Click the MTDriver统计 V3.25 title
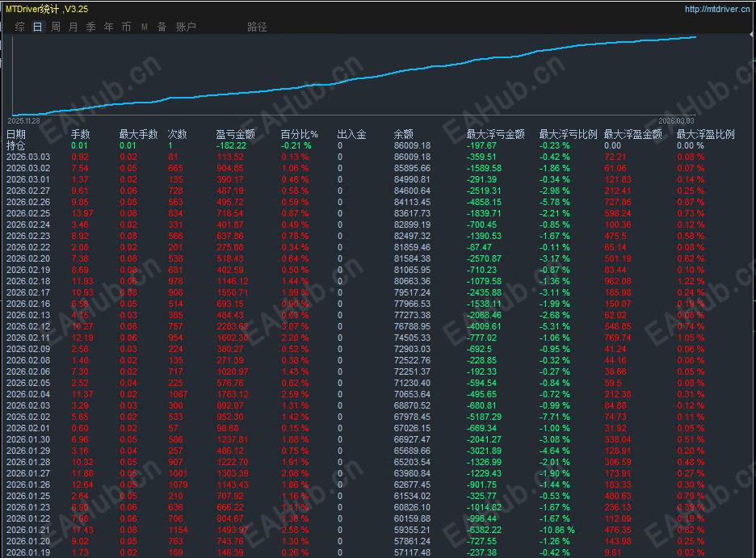Screen dimensions: 756x558 pyautogui.click(x=47, y=9)
